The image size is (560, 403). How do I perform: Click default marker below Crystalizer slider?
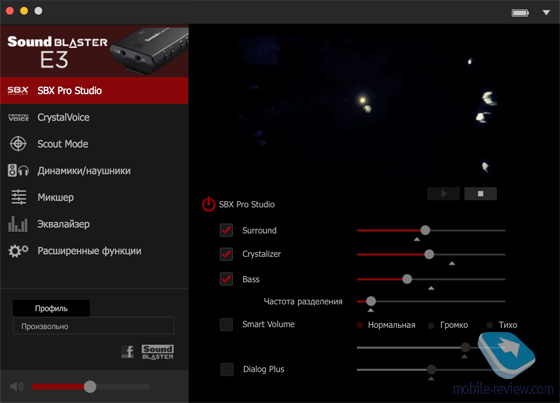pos(452,263)
